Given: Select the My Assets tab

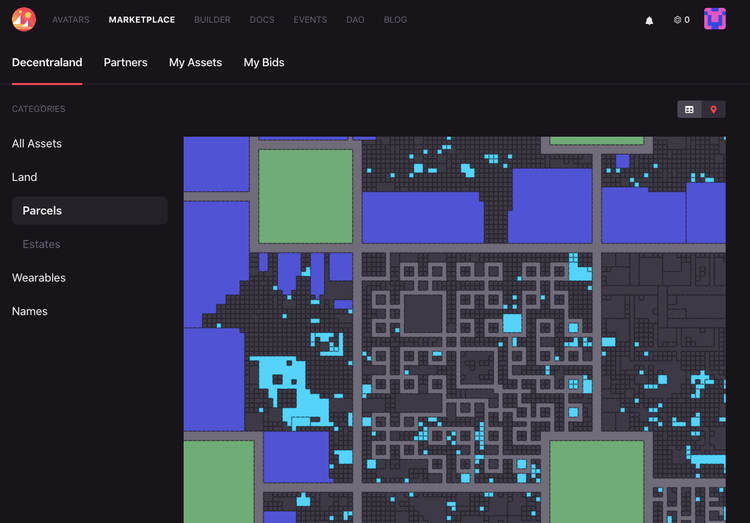Looking at the screenshot, I should pyautogui.click(x=195, y=63).
